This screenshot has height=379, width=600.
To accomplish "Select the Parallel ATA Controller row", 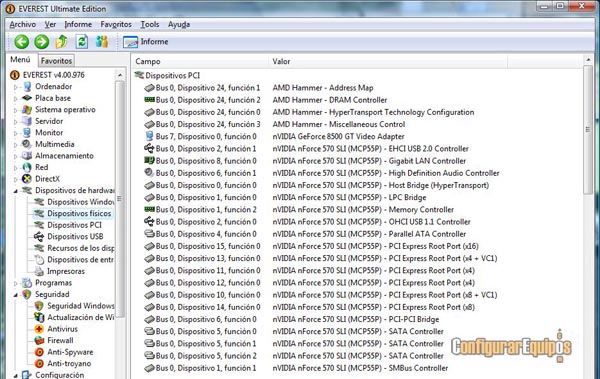I will click(369, 234).
